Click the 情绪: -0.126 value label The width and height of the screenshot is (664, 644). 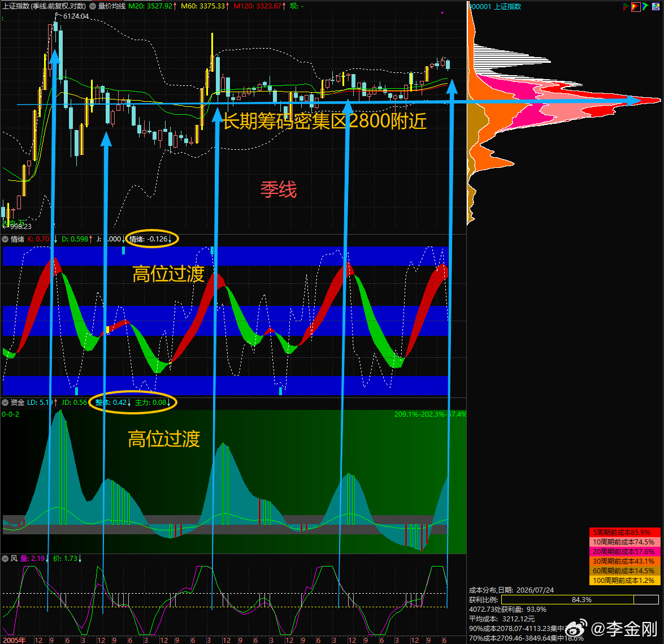pos(150,239)
